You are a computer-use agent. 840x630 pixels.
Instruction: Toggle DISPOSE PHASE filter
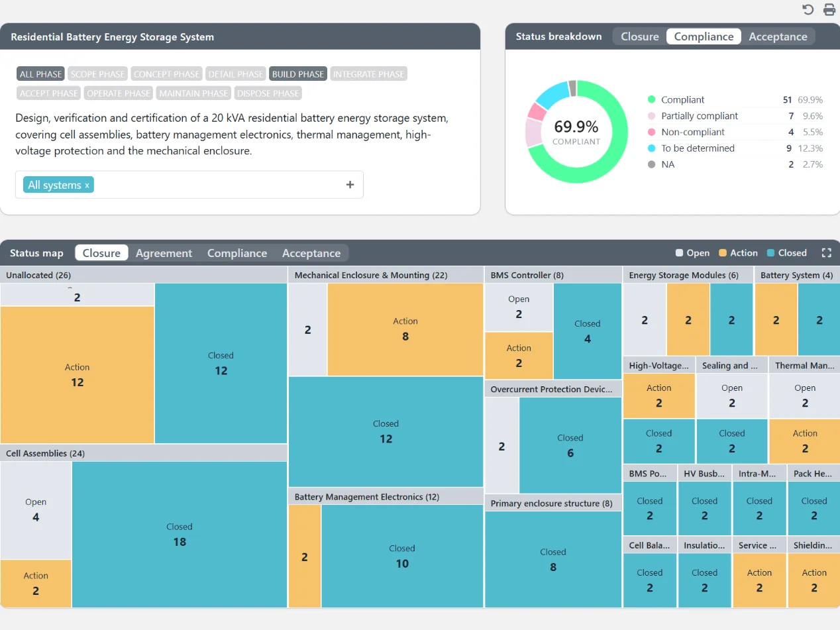268,93
